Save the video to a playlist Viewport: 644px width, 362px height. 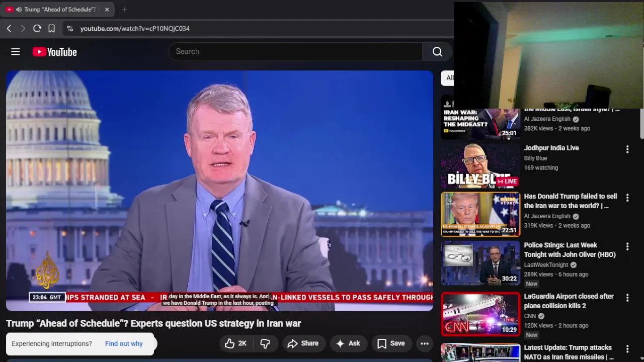click(391, 343)
